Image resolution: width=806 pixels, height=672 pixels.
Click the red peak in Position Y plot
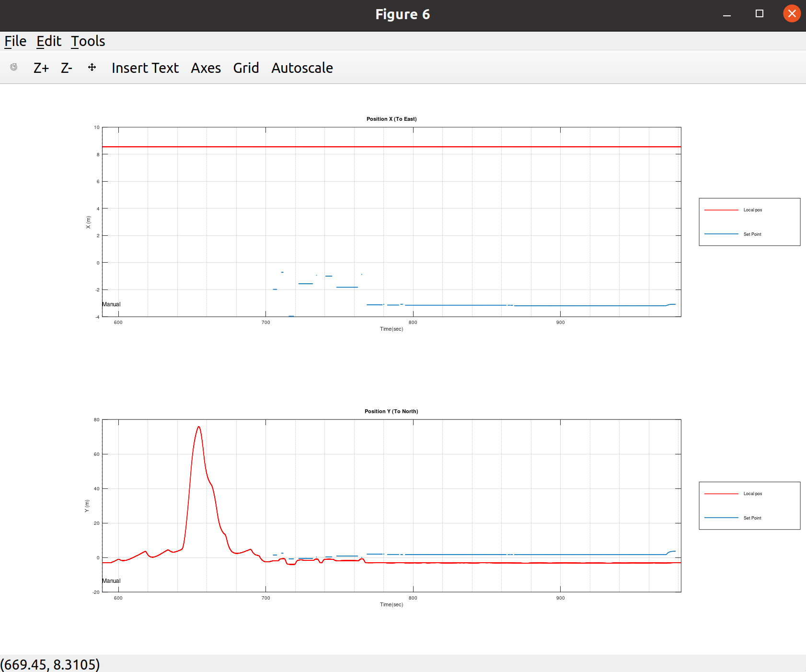coord(198,427)
